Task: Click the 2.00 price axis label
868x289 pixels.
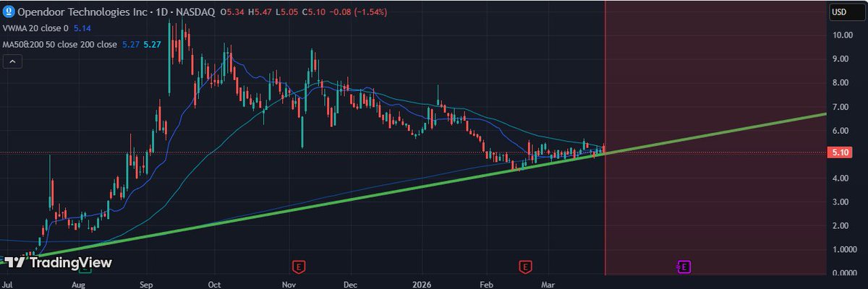Action: (x=842, y=225)
